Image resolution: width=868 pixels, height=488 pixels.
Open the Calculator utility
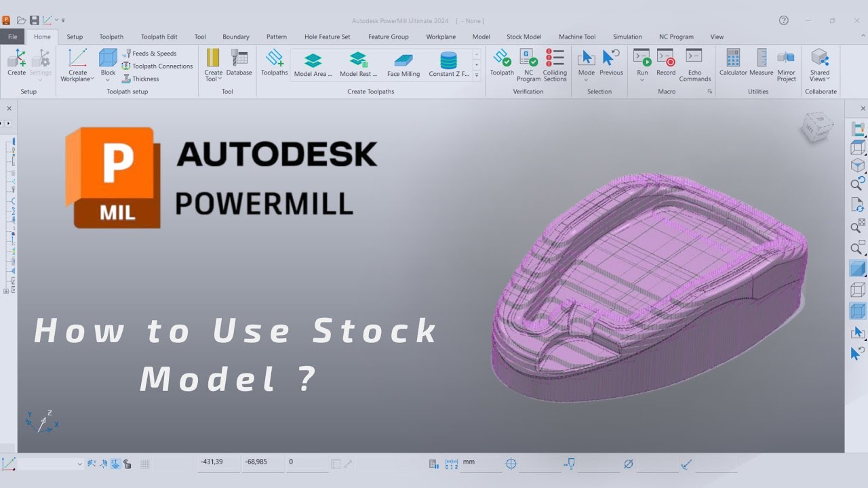coord(733,62)
